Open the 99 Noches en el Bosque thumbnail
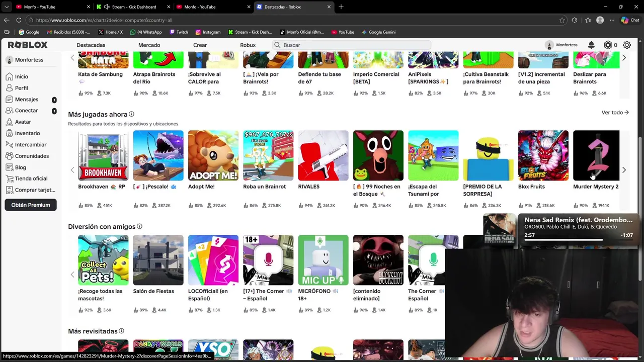This screenshot has height=362, width=644. pos(378,155)
